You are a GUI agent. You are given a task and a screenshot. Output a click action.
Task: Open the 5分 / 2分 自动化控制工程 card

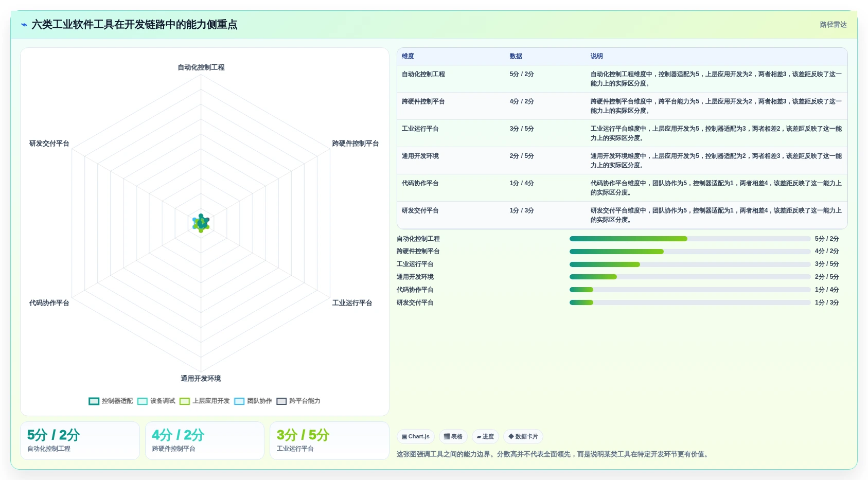click(x=80, y=440)
